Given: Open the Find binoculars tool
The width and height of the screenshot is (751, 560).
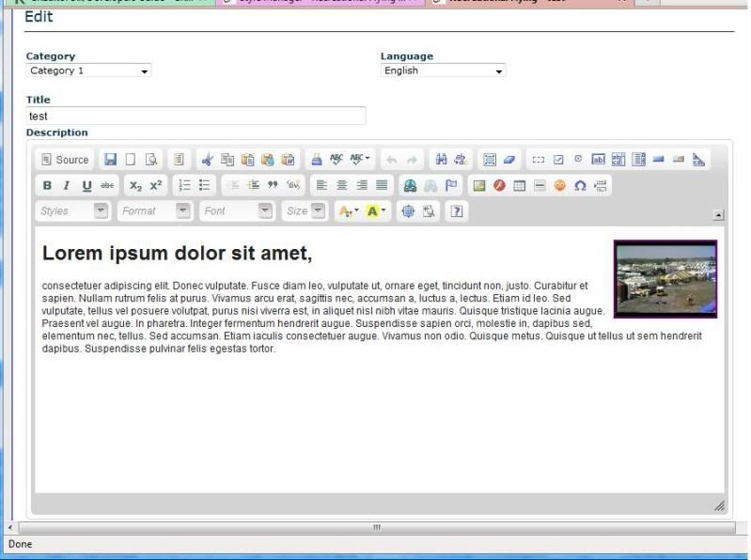Looking at the screenshot, I should coord(441,160).
